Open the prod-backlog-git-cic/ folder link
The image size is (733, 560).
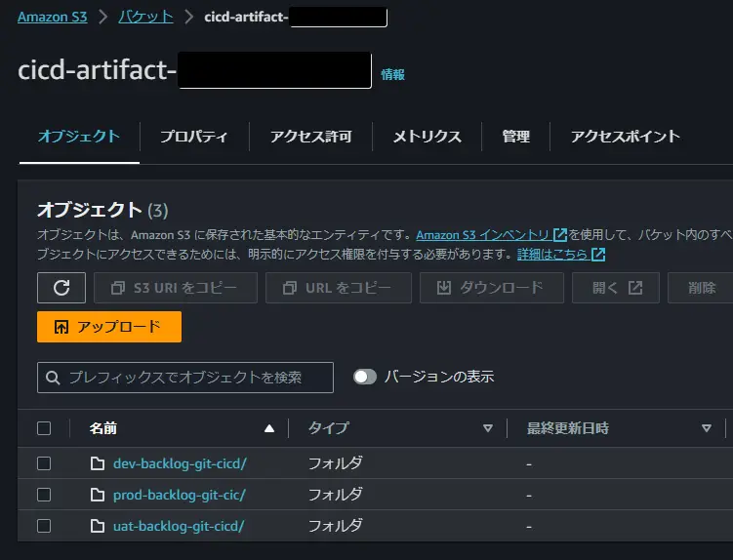point(180,495)
